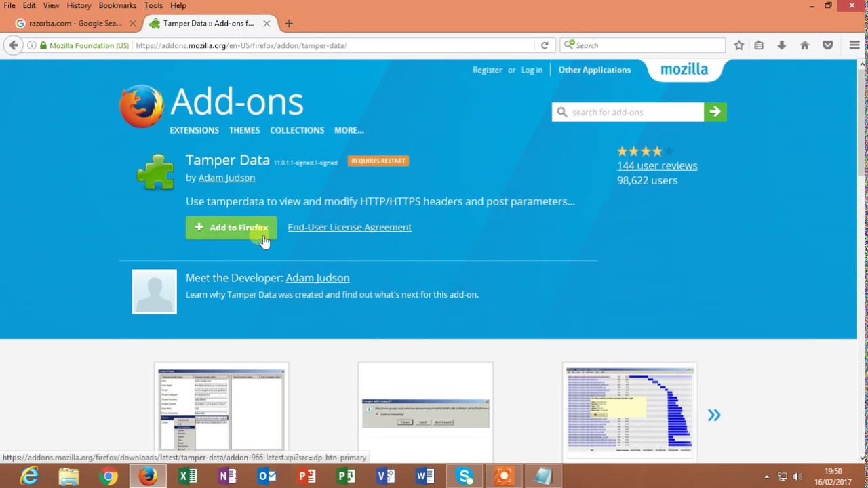868x488 pixels.
Task: Click the back navigation arrow
Action: [x=14, y=45]
